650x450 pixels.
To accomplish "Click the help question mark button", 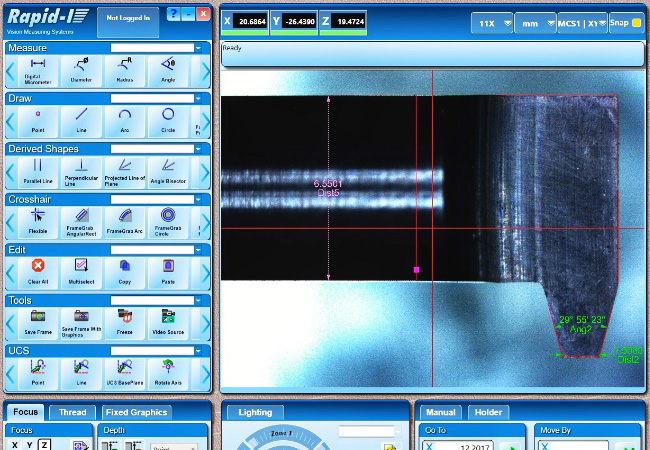I will pyautogui.click(x=172, y=14).
